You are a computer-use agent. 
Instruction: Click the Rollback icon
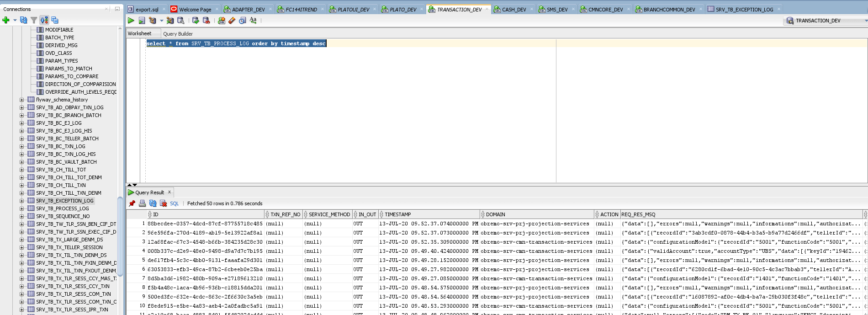pos(206,21)
